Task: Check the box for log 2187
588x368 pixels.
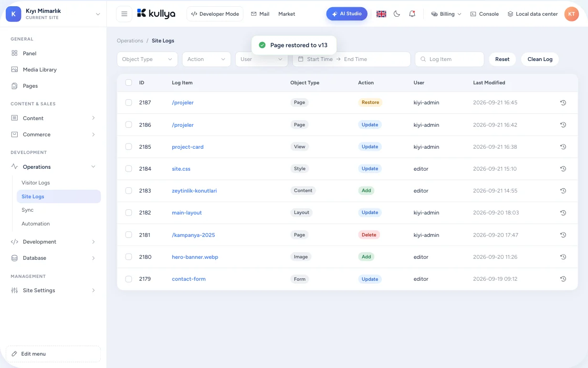Action: click(x=128, y=102)
